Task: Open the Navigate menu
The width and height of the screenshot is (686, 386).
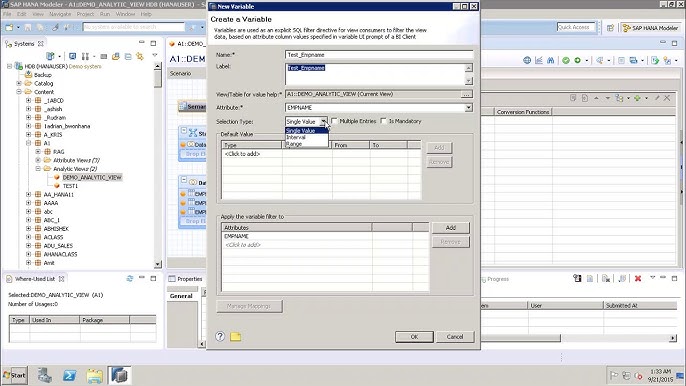Action: 60,14
